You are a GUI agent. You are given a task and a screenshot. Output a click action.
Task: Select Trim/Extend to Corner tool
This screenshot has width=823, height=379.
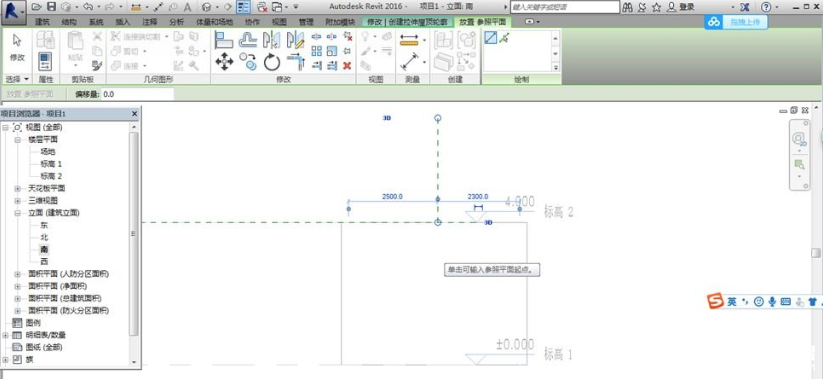pyautogui.click(x=296, y=62)
